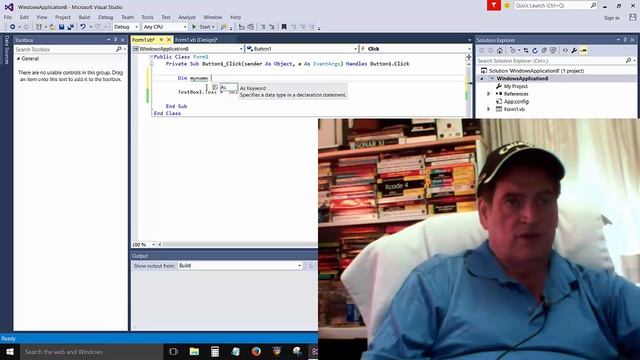Screen dimensions: 640x360
Task: Click the magnifier icon in Search Toolbox
Action: [x=119, y=49]
